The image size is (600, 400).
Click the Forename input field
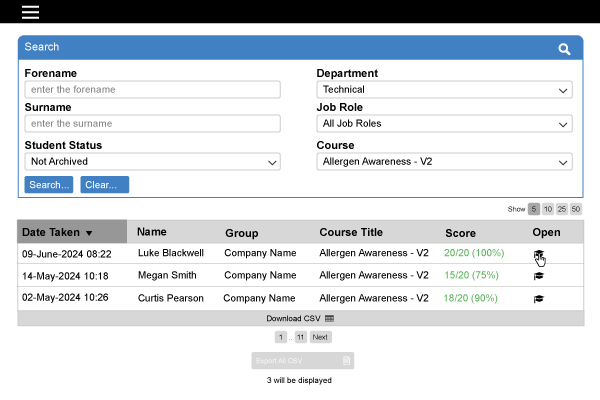point(152,90)
